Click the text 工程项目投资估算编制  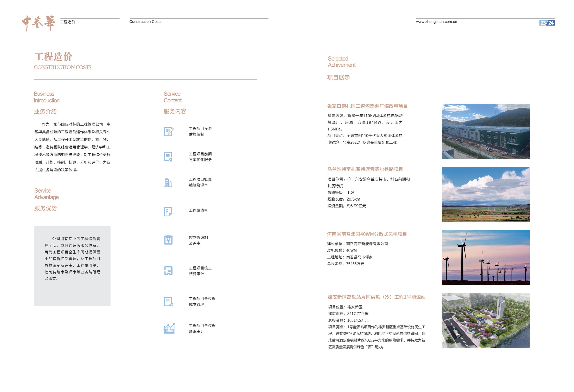[200, 131]
